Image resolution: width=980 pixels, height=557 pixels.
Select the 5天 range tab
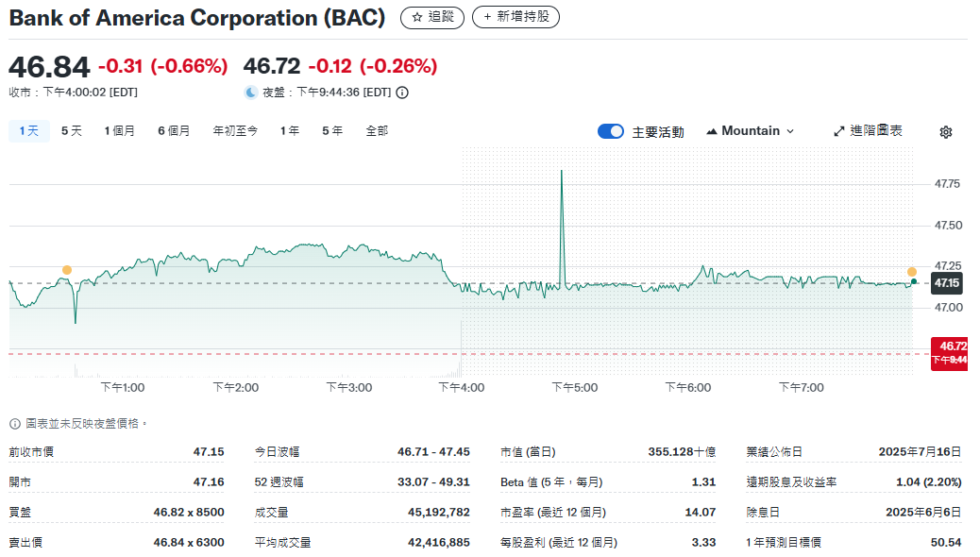71,130
